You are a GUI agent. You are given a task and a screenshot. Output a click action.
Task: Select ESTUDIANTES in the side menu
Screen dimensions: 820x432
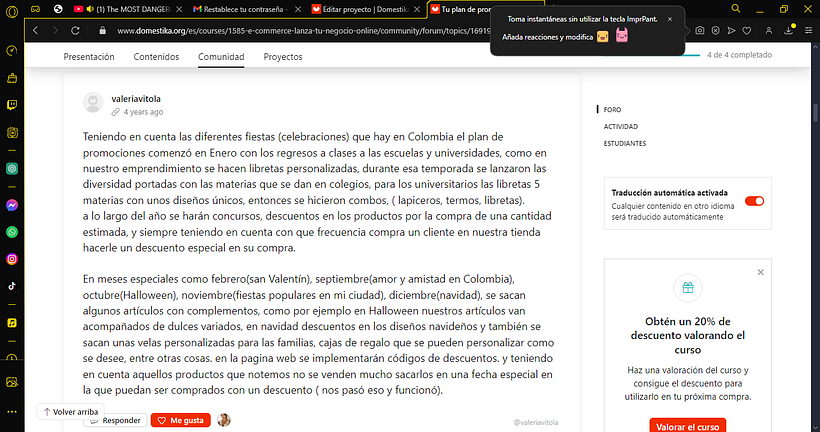click(x=624, y=143)
